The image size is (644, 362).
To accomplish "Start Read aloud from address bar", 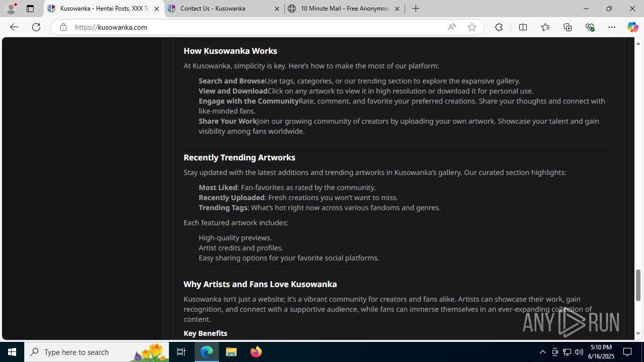I will tap(452, 27).
